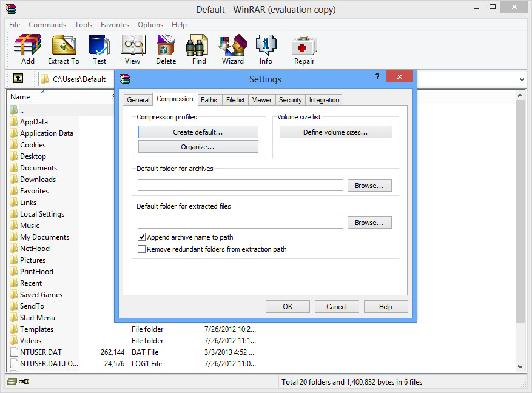Focus the default folder for extracted files field
The width and height of the screenshot is (532, 393).
click(x=240, y=223)
